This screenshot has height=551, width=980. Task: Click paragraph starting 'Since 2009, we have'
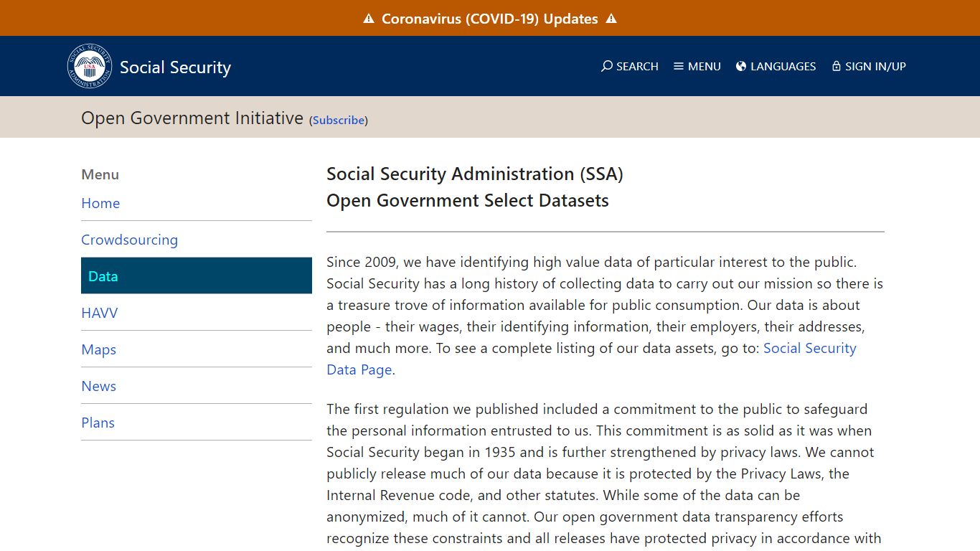tap(605, 316)
